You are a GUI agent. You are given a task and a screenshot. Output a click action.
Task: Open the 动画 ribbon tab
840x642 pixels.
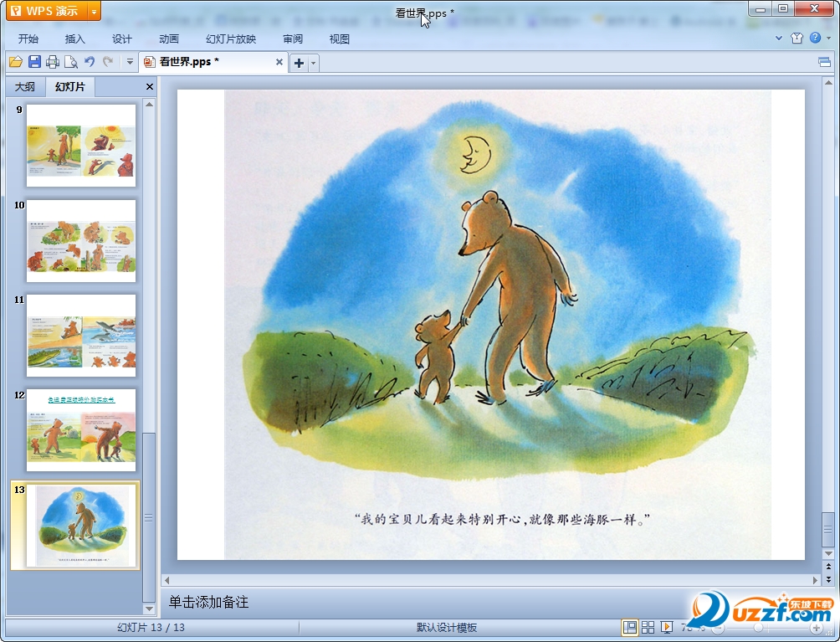click(x=169, y=39)
